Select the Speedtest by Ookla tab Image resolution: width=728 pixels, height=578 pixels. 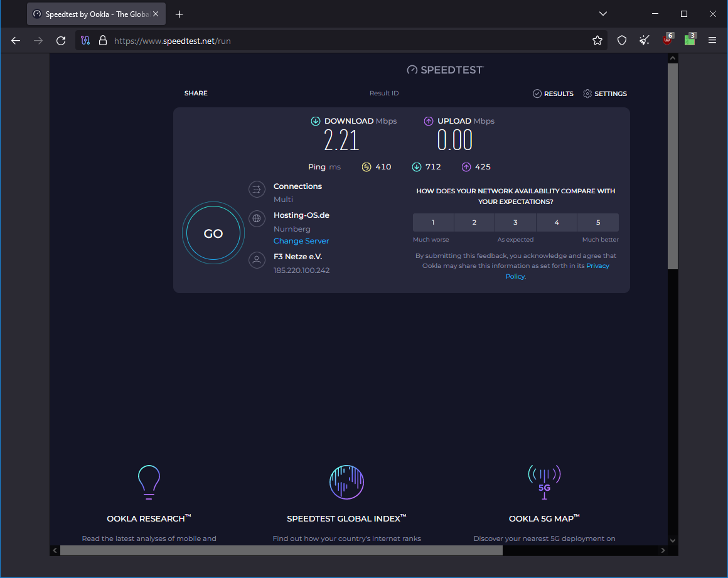pos(96,14)
